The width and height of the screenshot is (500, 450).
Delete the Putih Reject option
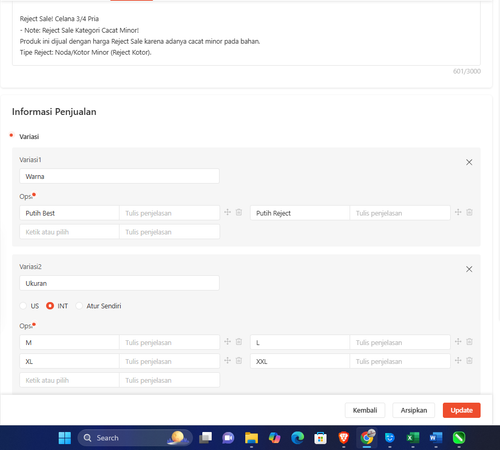469,212
